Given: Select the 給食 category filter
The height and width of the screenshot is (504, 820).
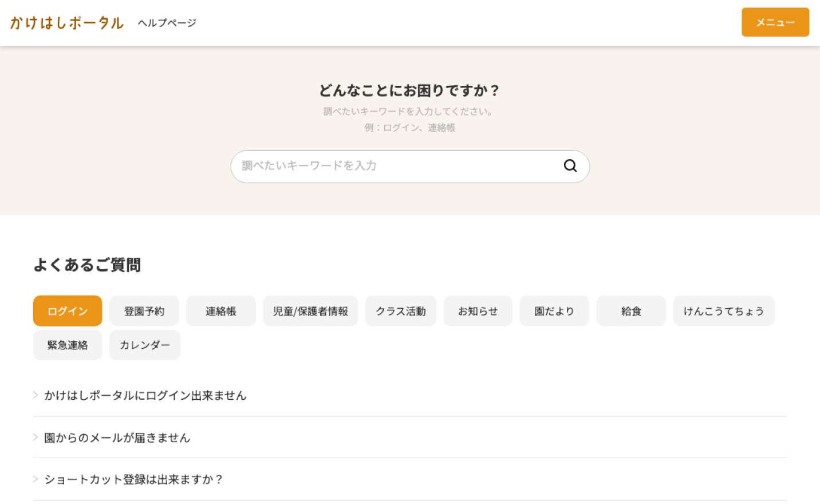Looking at the screenshot, I should pos(631,310).
